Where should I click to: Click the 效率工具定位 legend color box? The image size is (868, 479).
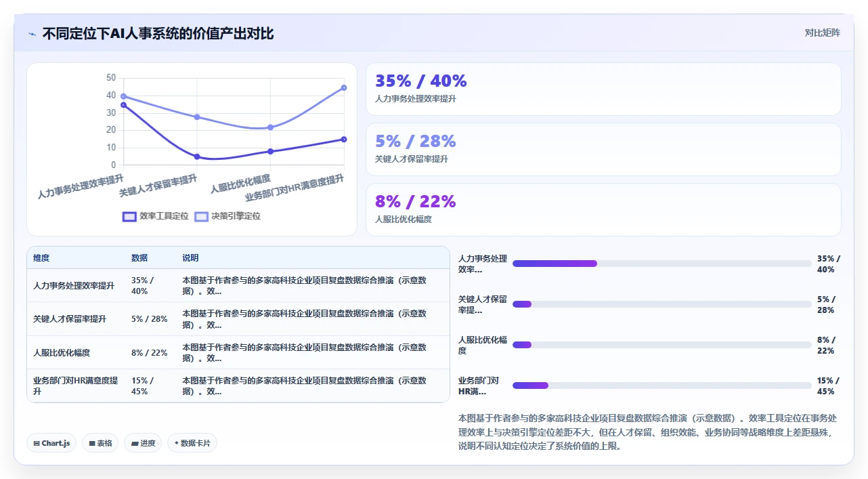129,216
